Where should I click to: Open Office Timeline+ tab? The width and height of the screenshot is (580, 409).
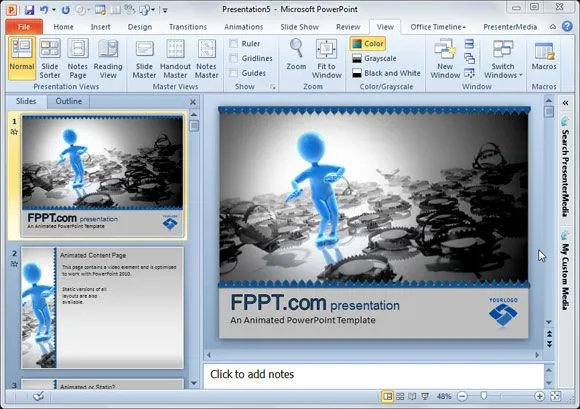[x=438, y=27]
